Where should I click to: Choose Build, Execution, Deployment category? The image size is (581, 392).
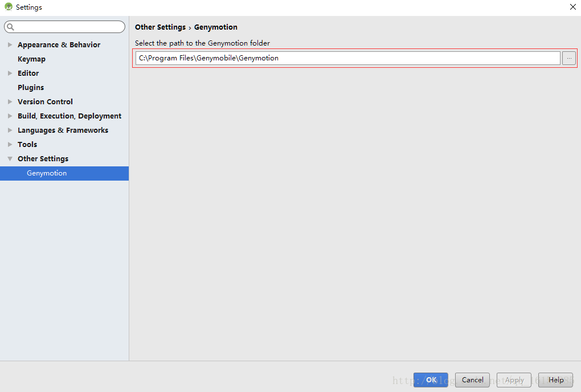pos(69,116)
